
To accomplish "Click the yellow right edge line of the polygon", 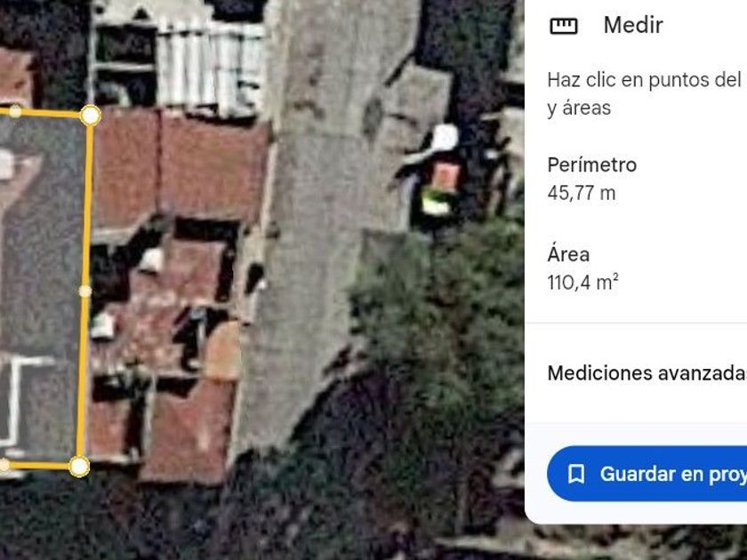I will pyautogui.click(x=85, y=291).
